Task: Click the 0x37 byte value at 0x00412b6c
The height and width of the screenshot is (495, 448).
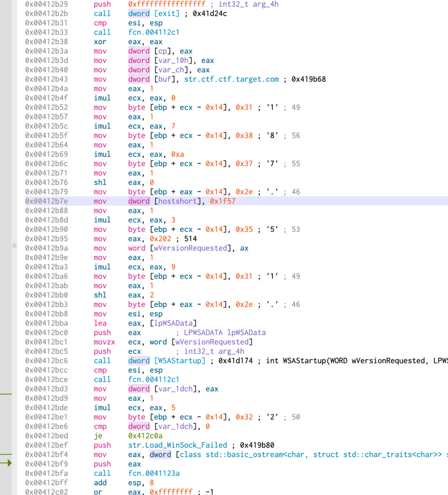Action: [x=244, y=164]
